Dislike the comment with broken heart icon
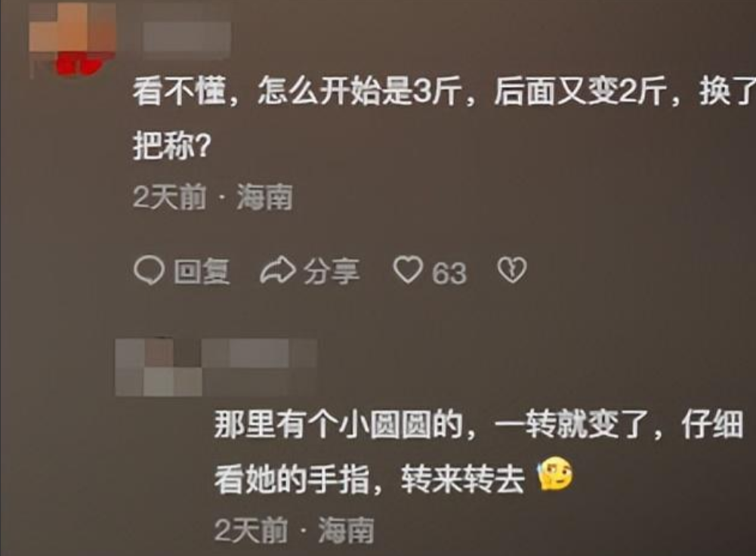Viewport: 756px width, 556px height. pos(511,270)
